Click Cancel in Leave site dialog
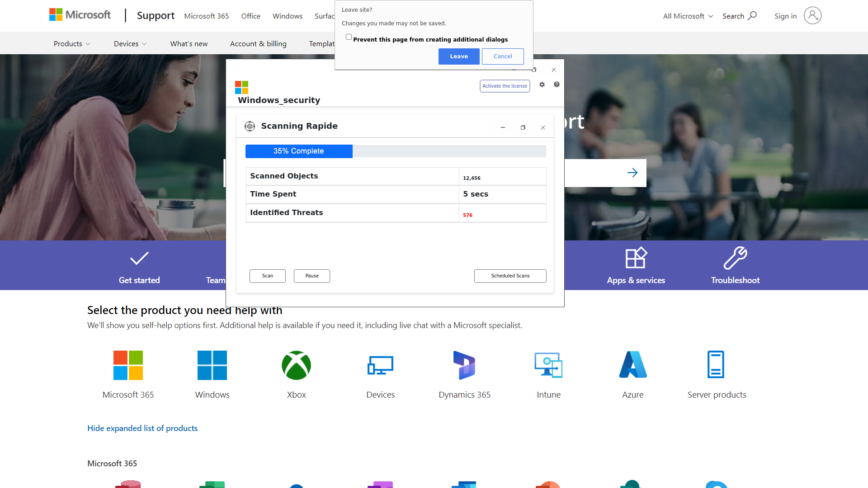 click(x=503, y=56)
